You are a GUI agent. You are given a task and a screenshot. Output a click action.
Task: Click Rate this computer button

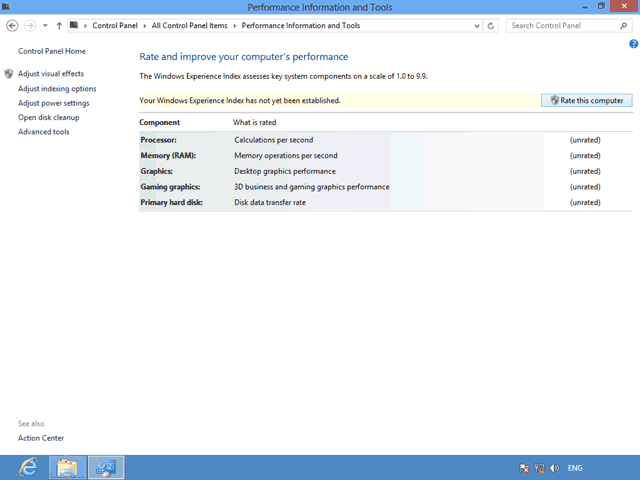[587, 100]
